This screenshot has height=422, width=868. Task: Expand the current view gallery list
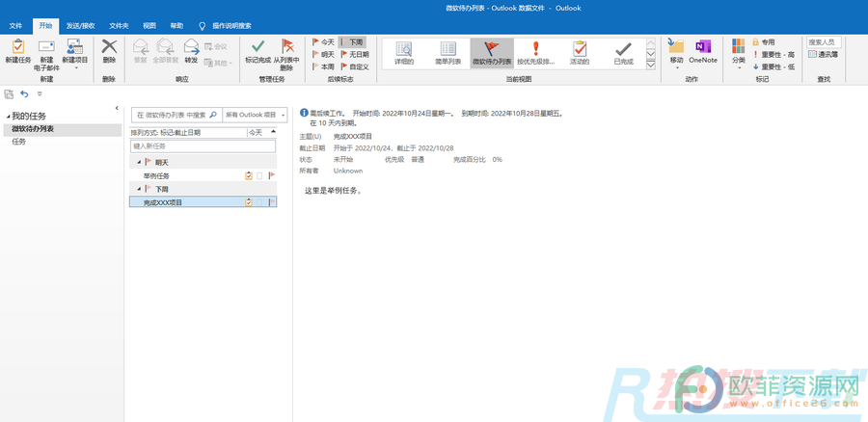coord(651,65)
